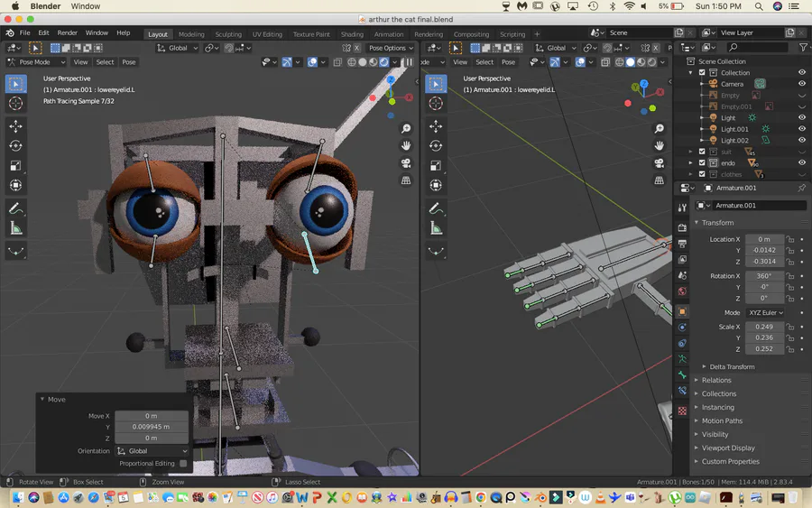
Task: Pick the Rotate tool in right viewport
Action: pyautogui.click(x=436, y=146)
